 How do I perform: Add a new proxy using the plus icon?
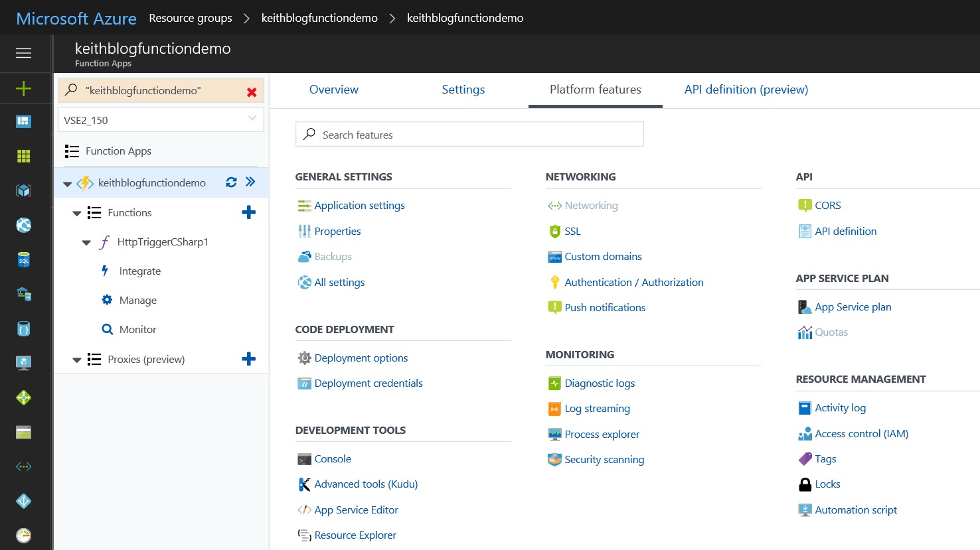[x=248, y=359]
